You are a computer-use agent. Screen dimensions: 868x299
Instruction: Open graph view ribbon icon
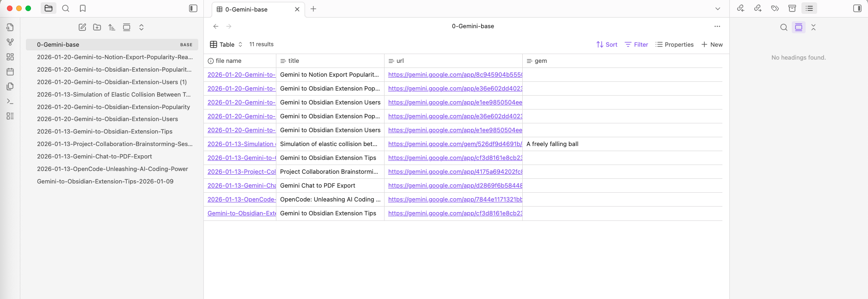(10, 42)
